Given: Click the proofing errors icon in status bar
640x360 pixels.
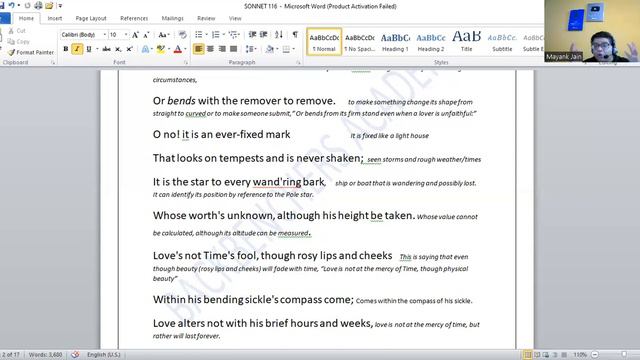Looking at the screenshot, I should pyautogui.click(x=75, y=355).
